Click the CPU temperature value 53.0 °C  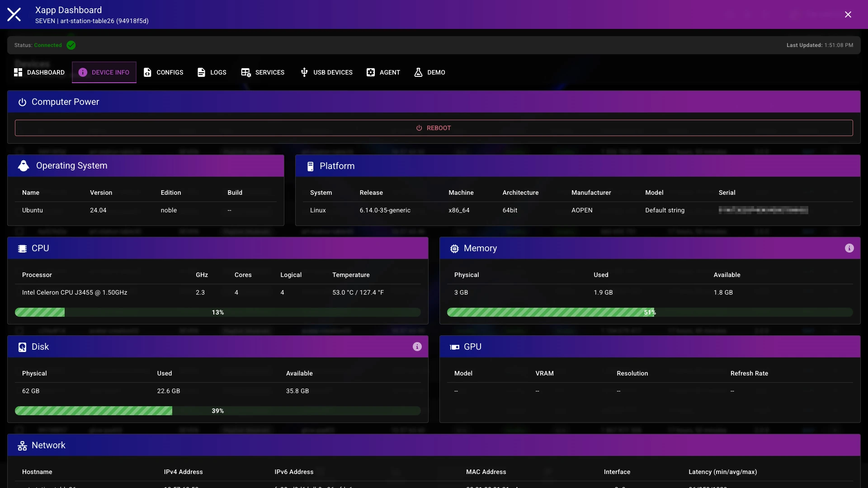tap(358, 292)
